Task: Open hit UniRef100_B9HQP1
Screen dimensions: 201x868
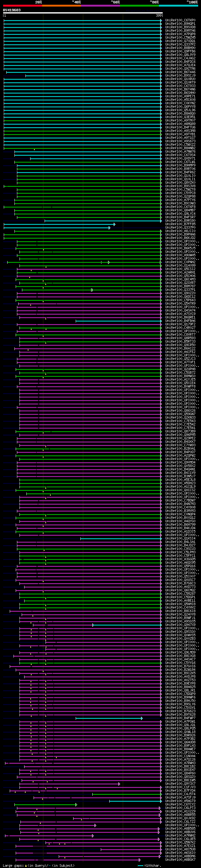Action: [x=180, y=24]
